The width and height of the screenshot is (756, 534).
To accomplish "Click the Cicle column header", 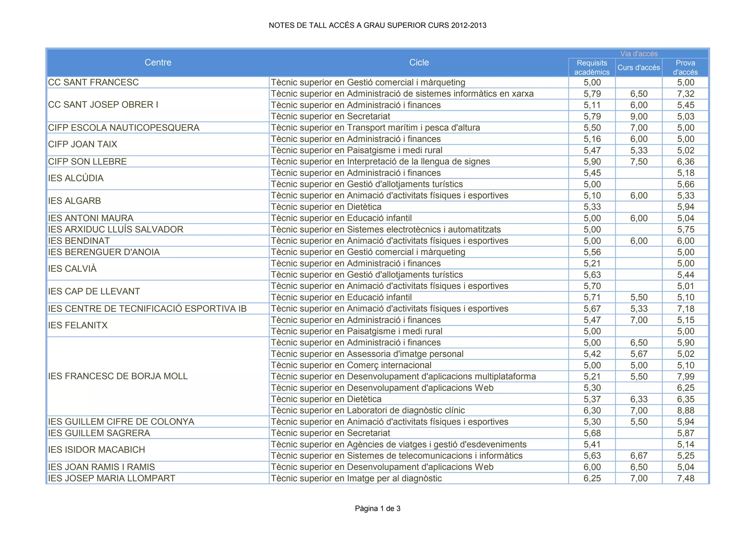I will tap(419, 62).
